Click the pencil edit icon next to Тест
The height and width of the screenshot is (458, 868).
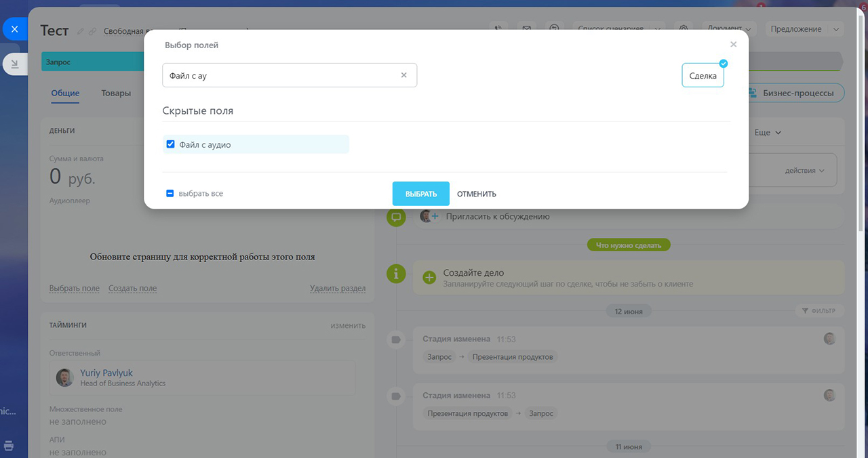81,31
